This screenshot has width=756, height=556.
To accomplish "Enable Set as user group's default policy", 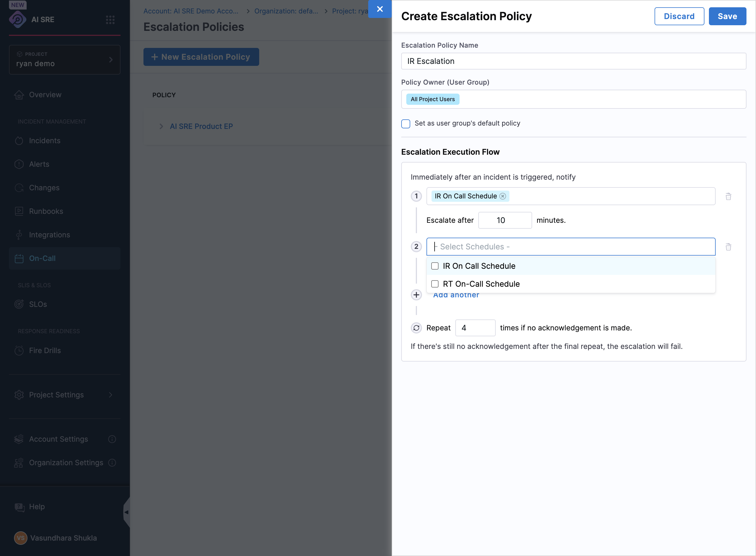I will click(x=406, y=124).
